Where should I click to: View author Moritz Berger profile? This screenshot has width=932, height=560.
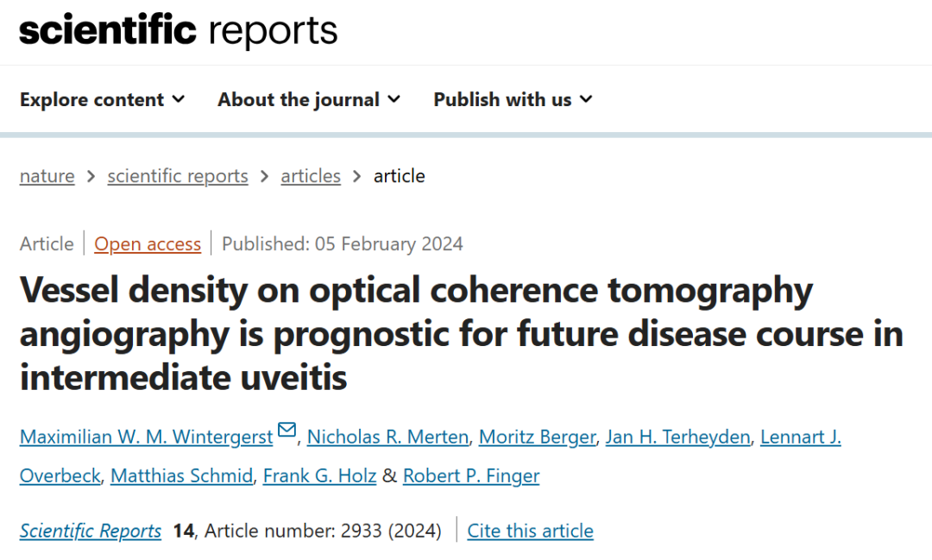pyautogui.click(x=537, y=437)
